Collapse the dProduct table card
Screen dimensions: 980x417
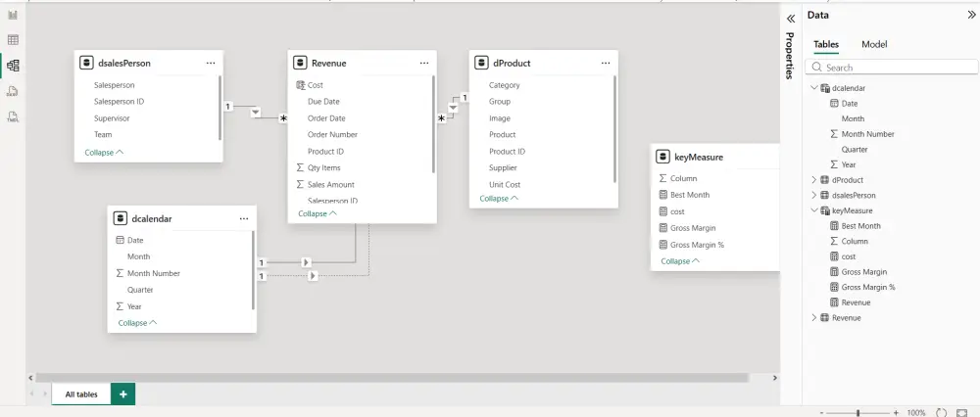tap(499, 199)
